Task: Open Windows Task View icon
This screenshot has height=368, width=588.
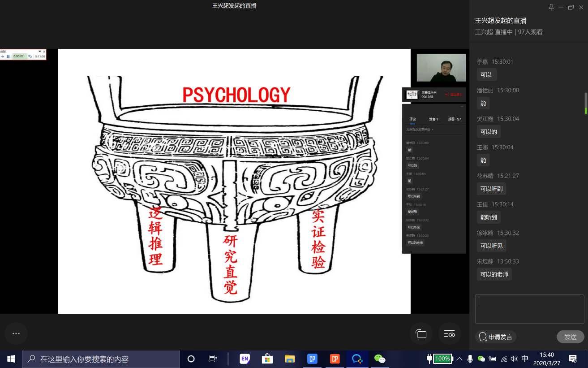Action: pos(213,359)
